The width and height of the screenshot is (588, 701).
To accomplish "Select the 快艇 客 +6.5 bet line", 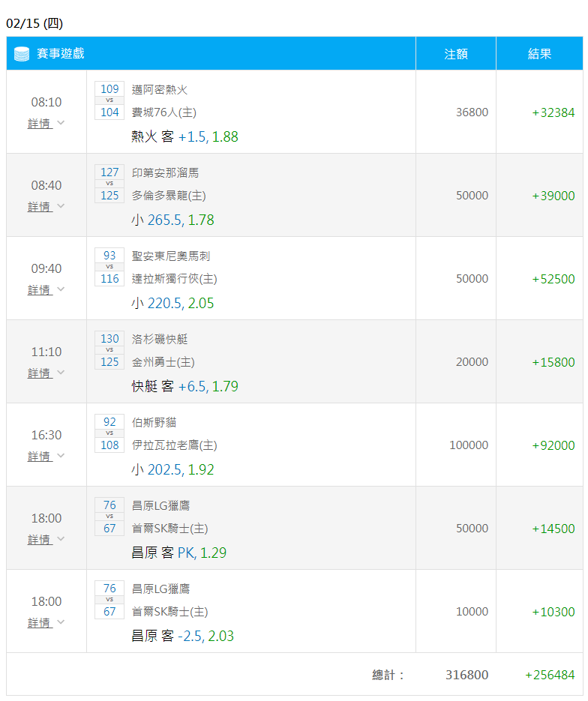I will tap(184, 387).
